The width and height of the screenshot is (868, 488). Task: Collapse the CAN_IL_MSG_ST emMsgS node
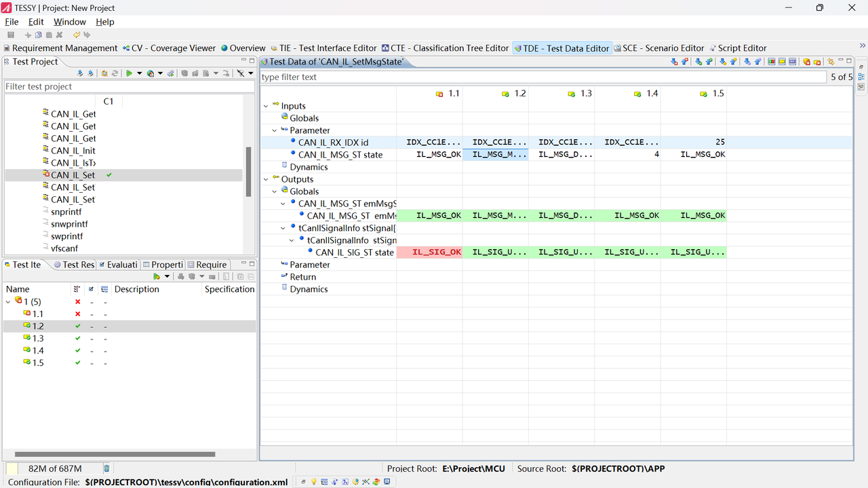pyautogui.click(x=283, y=204)
